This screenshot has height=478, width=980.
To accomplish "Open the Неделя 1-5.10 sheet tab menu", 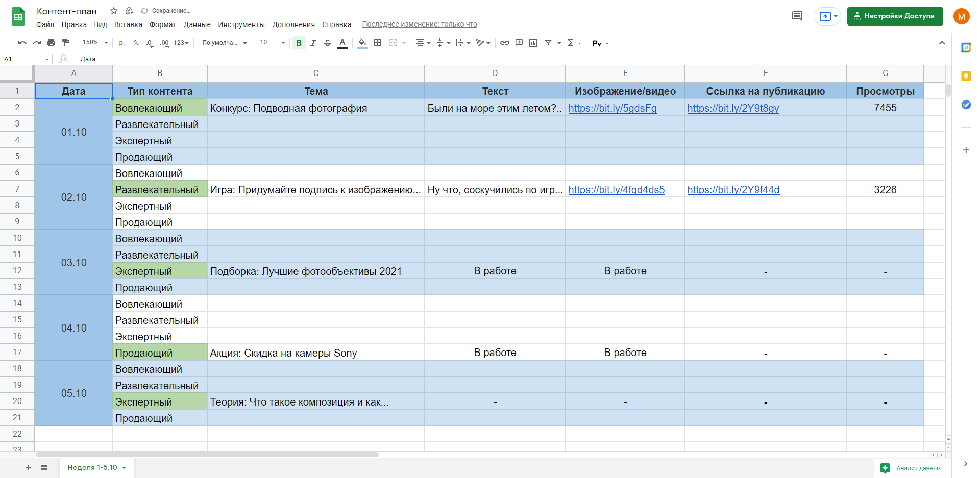I will point(124,468).
